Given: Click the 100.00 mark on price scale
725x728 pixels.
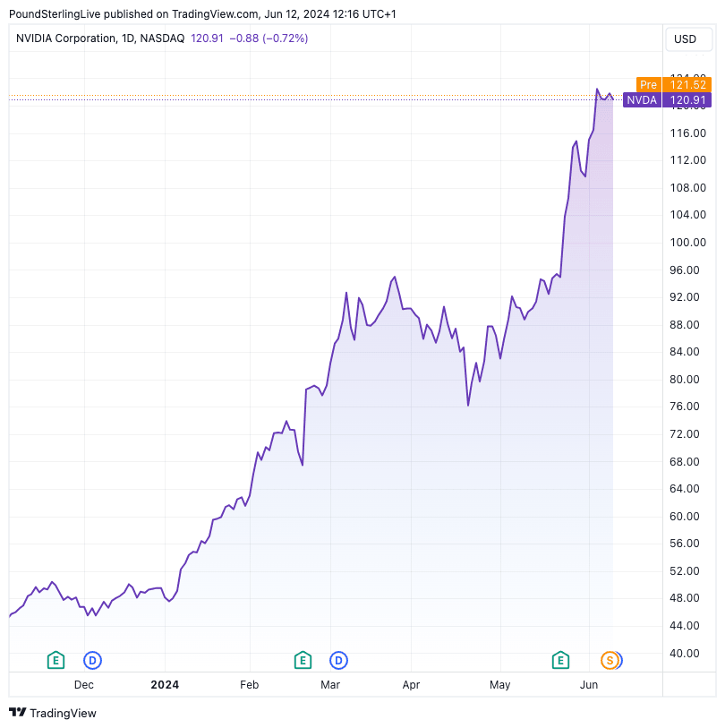Looking at the screenshot, I should [689, 243].
